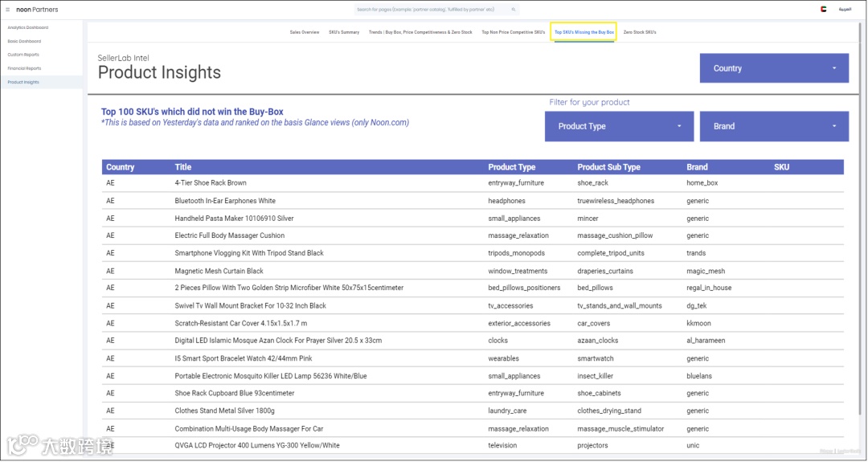
Task: Click the 'azaan_clocks' sub type cell
Action: [x=597, y=341]
